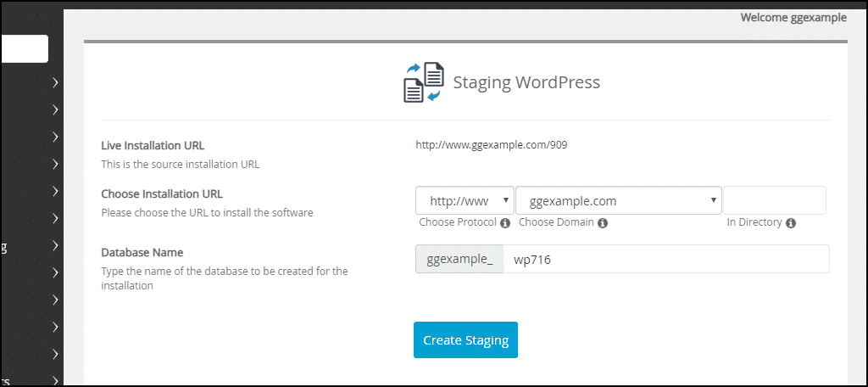
Task: Click the info icon beside Choose Domain
Action: [603, 223]
